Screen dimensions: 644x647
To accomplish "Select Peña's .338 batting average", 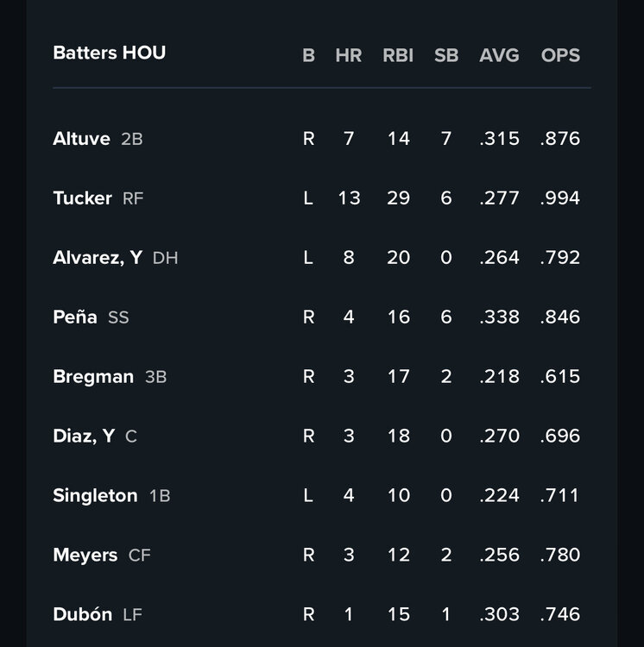I will pos(499,317).
